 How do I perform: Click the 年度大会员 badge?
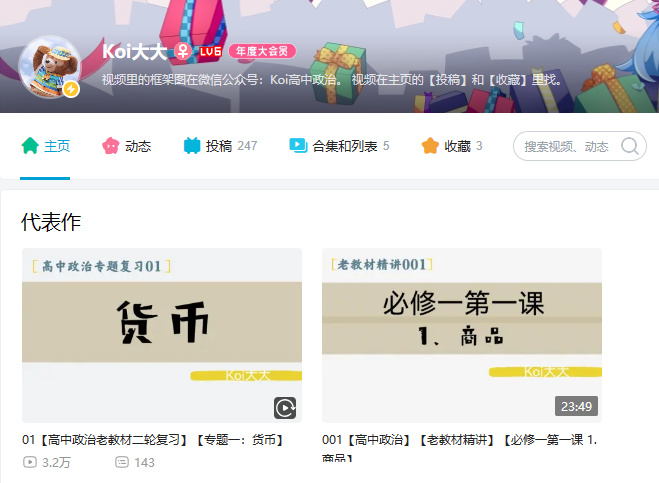tap(262, 51)
